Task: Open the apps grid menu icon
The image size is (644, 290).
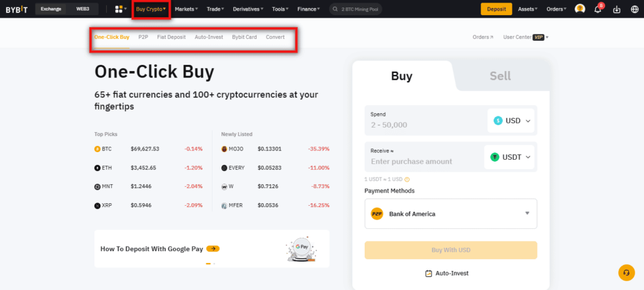Action: 119,9
